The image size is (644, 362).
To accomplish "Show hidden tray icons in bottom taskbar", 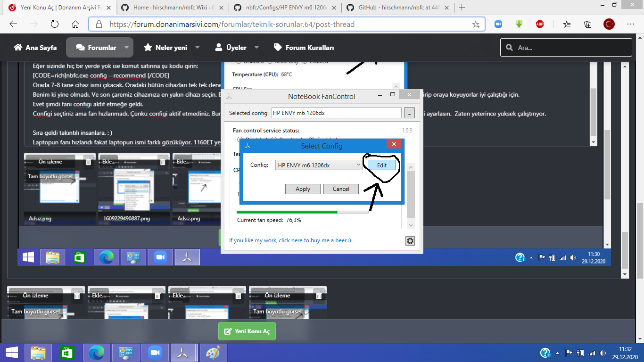I will coord(558,353).
